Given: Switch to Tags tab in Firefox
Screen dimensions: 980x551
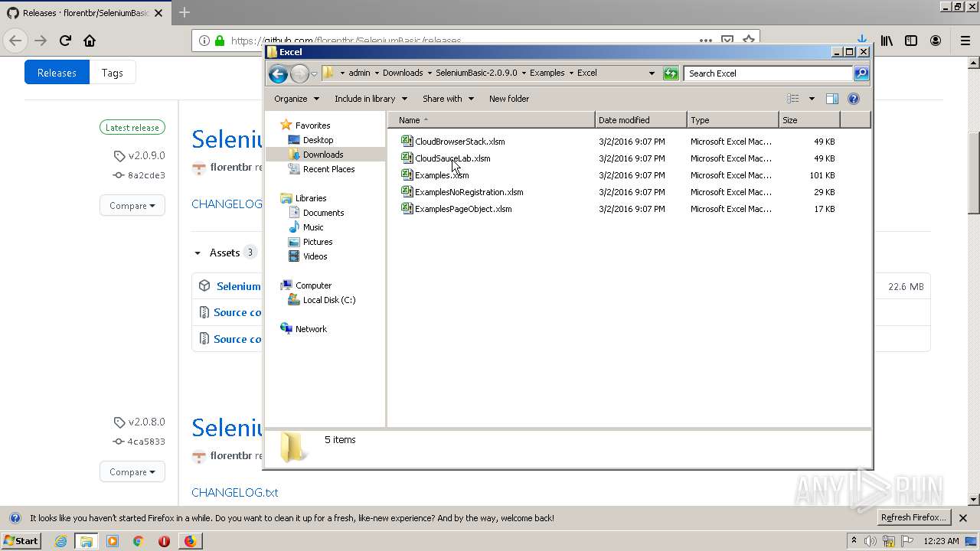Looking at the screenshot, I should pyautogui.click(x=113, y=73).
